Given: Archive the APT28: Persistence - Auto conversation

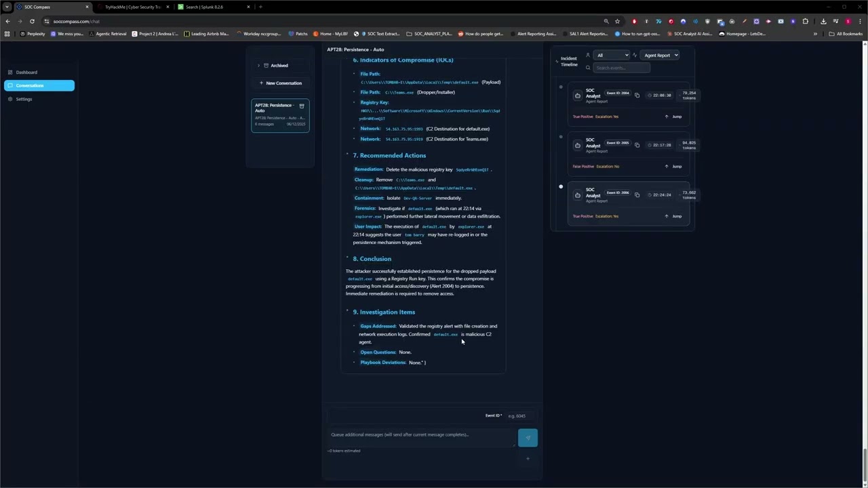Looking at the screenshot, I should tap(302, 106).
